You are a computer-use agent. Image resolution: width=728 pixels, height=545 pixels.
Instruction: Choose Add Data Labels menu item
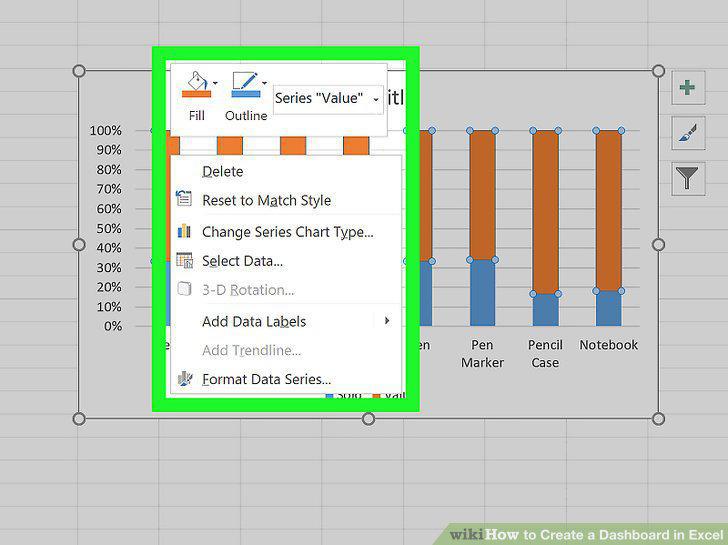286,321
